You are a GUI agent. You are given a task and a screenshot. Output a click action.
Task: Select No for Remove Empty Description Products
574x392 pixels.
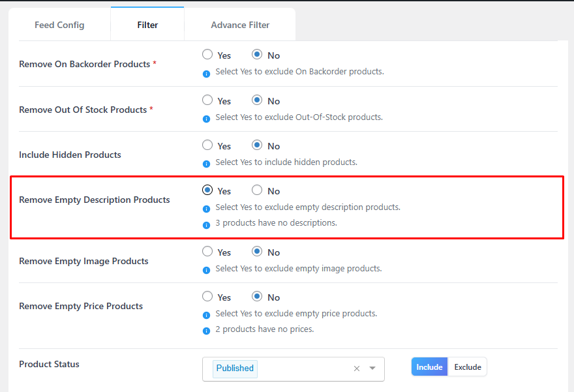(x=258, y=190)
